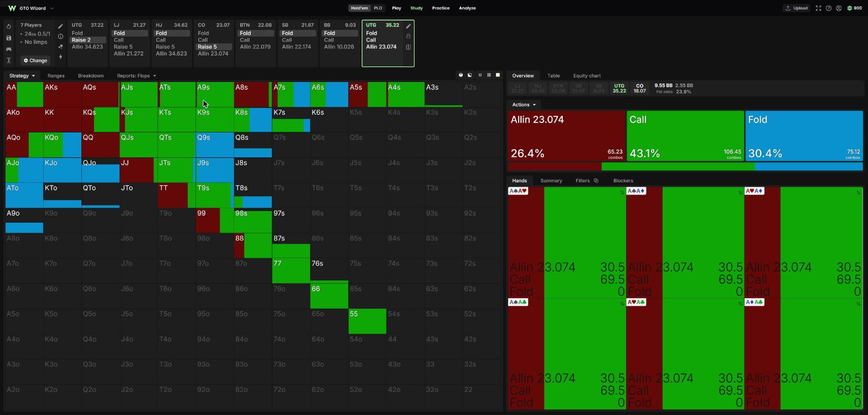The width and height of the screenshot is (868, 415).
Task: Choose Call under BTN position
Action: [x=245, y=40]
